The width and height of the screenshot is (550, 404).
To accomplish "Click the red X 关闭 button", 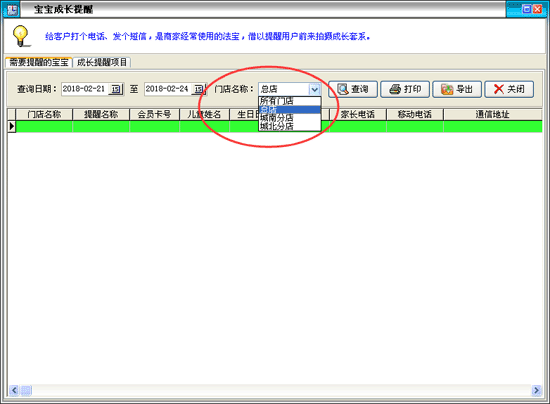I will pos(509,89).
